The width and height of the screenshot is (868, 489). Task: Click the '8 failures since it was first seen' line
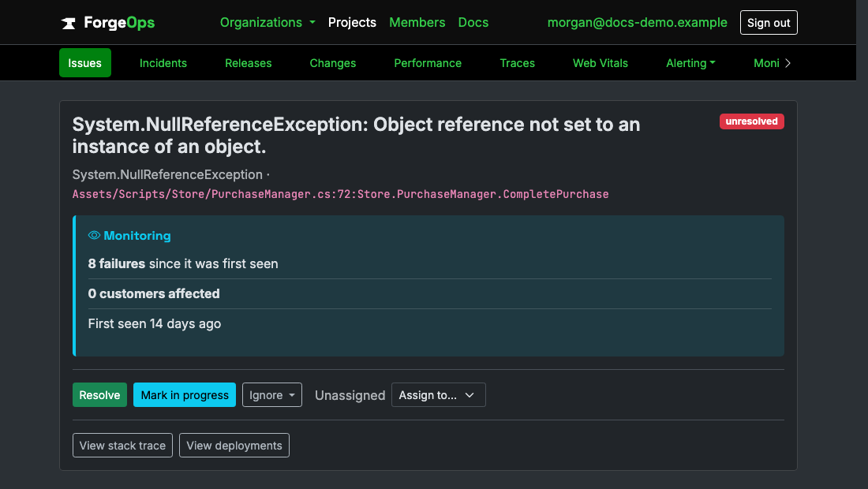[x=183, y=264]
